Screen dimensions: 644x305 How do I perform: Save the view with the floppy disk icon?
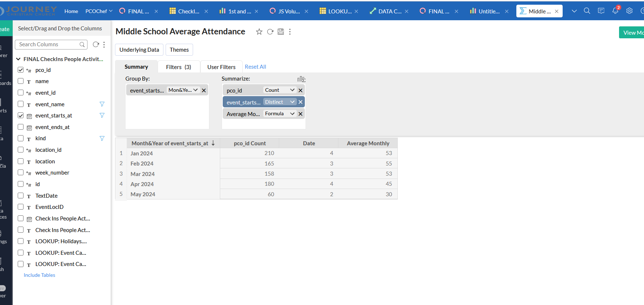pyautogui.click(x=281, y=32)
